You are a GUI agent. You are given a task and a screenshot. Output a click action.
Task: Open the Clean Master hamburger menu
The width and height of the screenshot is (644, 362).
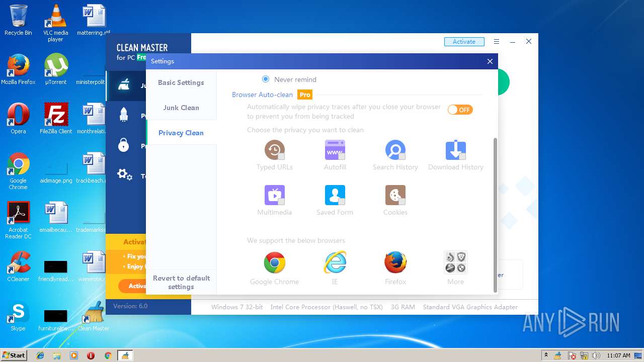[497, 42]
